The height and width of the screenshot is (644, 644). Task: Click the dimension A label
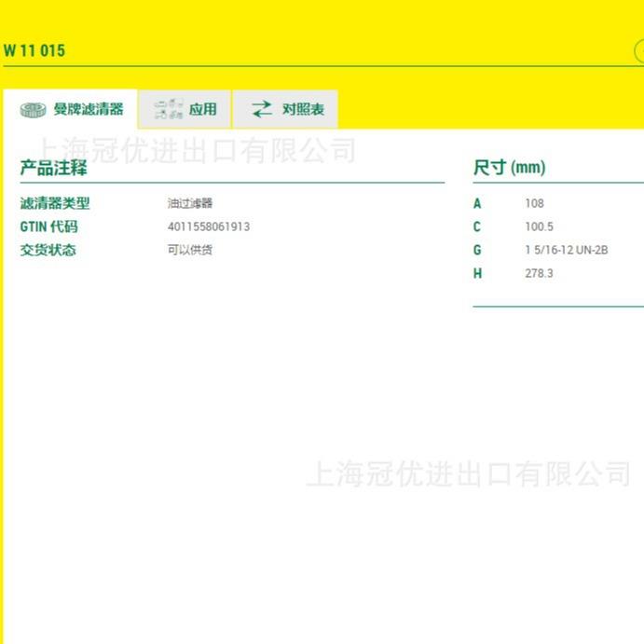click(477, 203)
